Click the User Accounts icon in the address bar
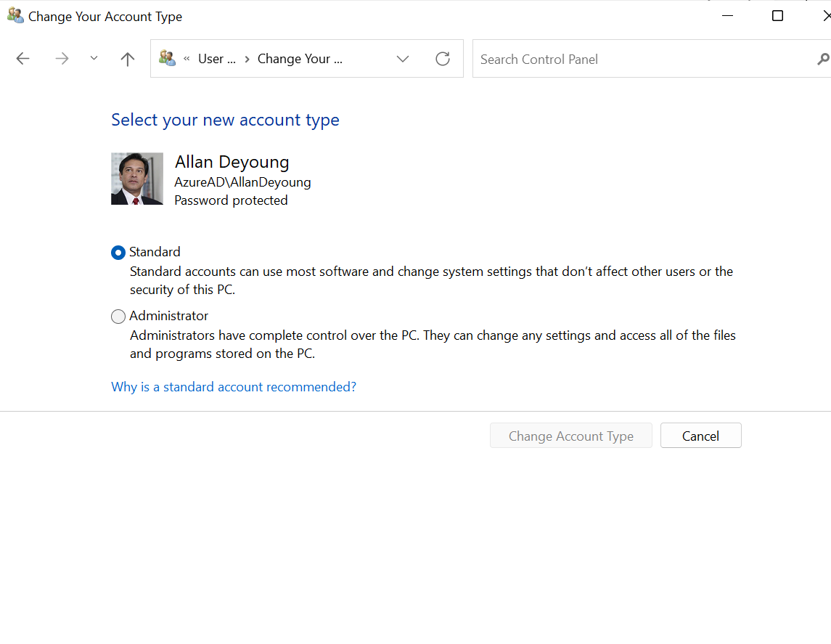831x644 pixels. [167, 58]
